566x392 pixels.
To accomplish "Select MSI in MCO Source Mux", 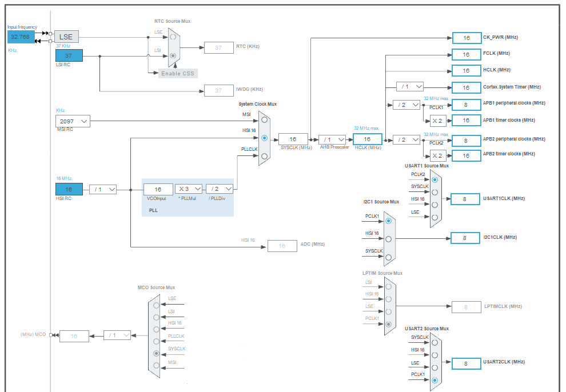I will [x=156, y=365].
